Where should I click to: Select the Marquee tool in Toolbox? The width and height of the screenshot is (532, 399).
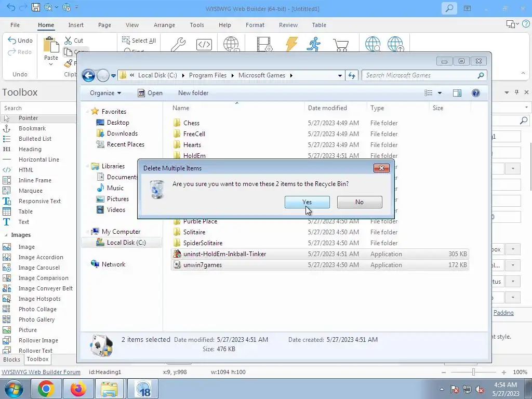(x=31, y=191)
